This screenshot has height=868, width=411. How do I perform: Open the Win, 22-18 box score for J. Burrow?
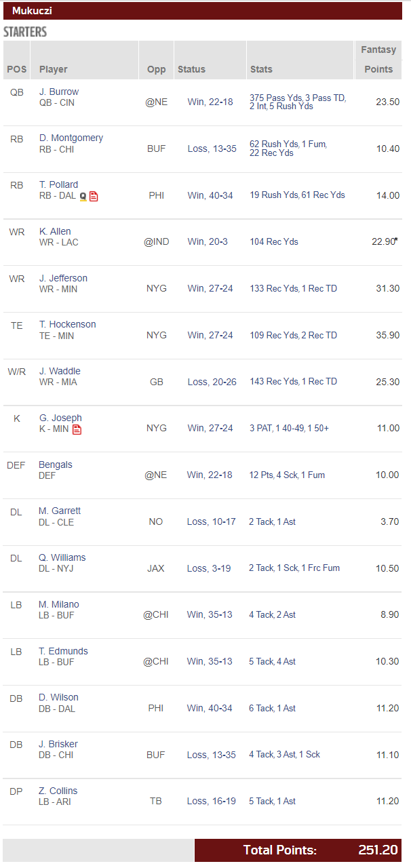point(210,102)
